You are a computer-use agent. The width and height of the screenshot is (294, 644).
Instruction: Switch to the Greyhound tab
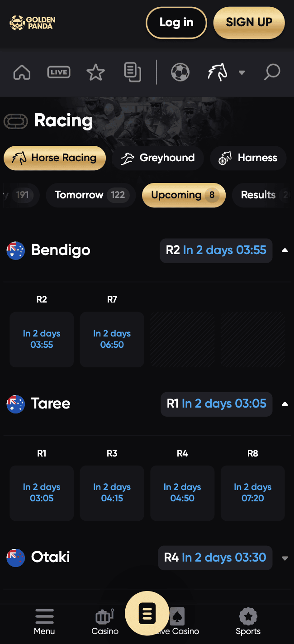tap(158, 158)
